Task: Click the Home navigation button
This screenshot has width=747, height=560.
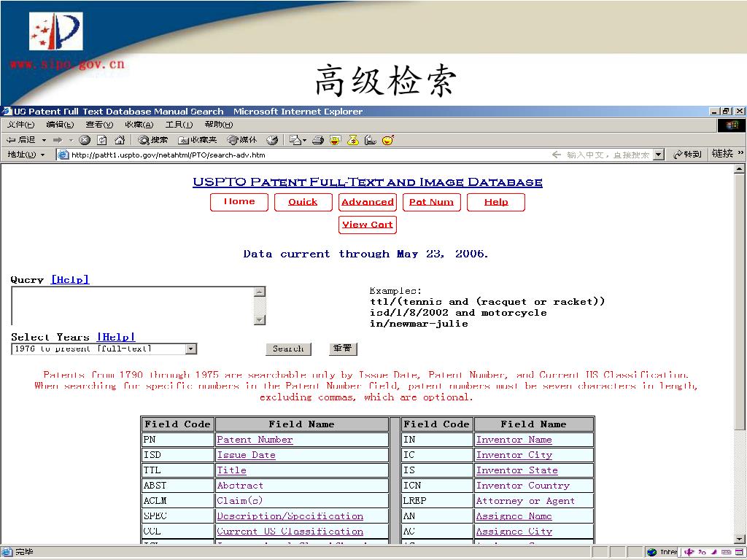Action: click(239, 202)
